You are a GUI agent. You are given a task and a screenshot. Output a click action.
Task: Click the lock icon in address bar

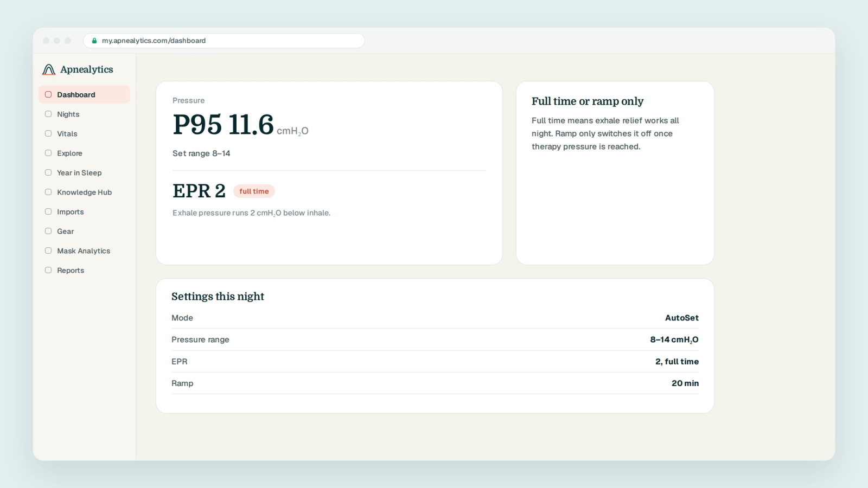click(94, 41)
